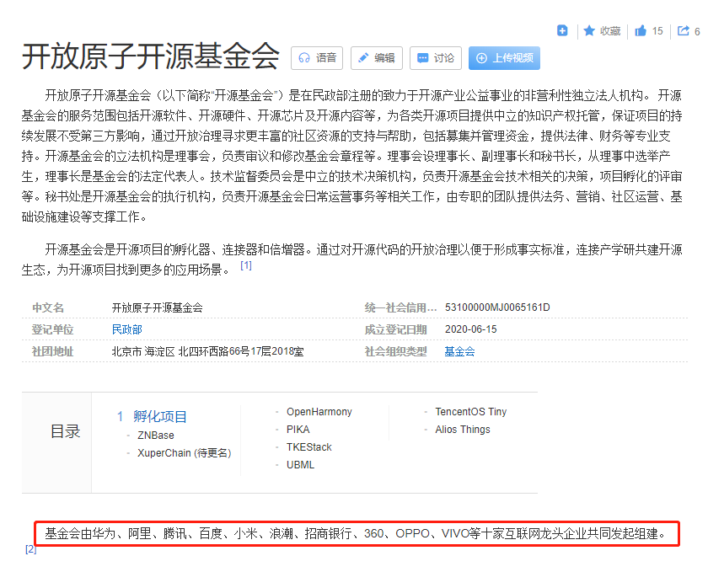This screenshot has height=588, width=708.
Task: Click the share arrow icon
Action: click(684, 30)
